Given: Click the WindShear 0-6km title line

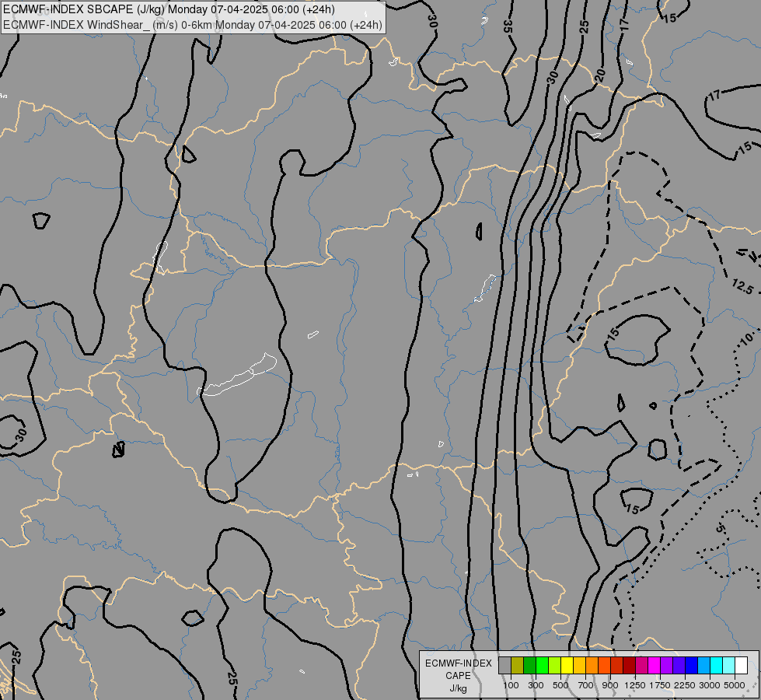Looking at the screenshot, I should pyautogui.click(x=193, y=25).
